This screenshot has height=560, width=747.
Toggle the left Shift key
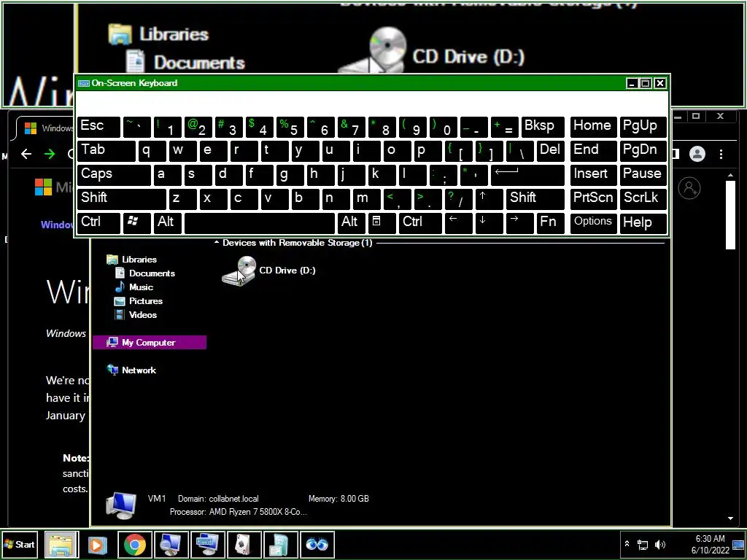[122, 198]
